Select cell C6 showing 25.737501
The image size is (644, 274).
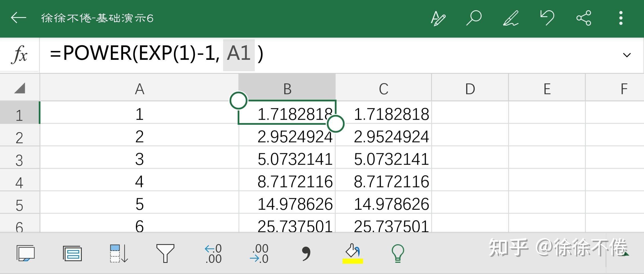pos(384,224)
